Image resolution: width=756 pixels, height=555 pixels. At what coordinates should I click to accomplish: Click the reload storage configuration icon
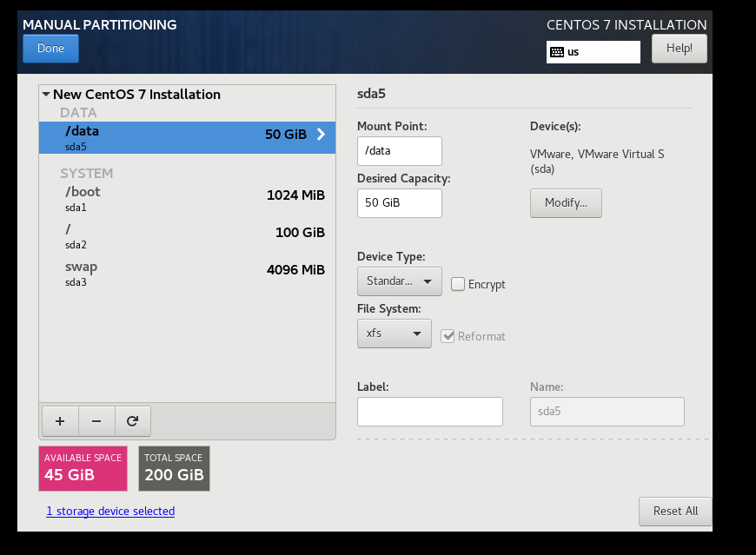coord(133,421)
